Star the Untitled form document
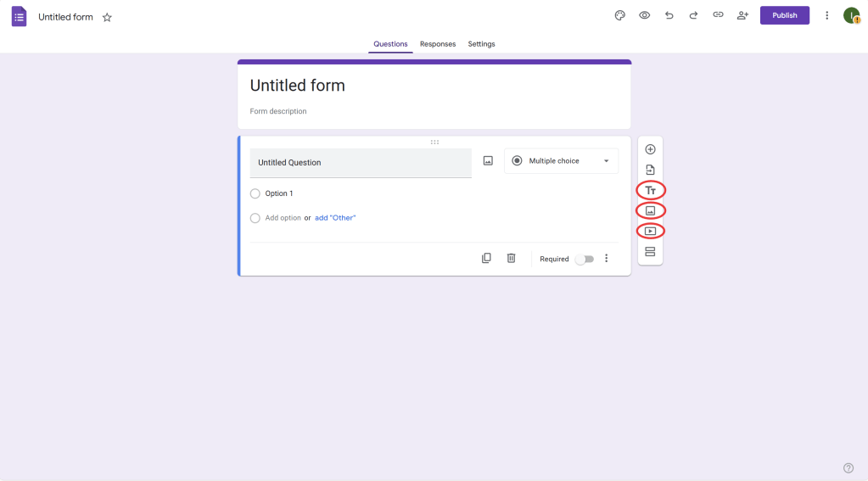868x481 pixels. 107,17
